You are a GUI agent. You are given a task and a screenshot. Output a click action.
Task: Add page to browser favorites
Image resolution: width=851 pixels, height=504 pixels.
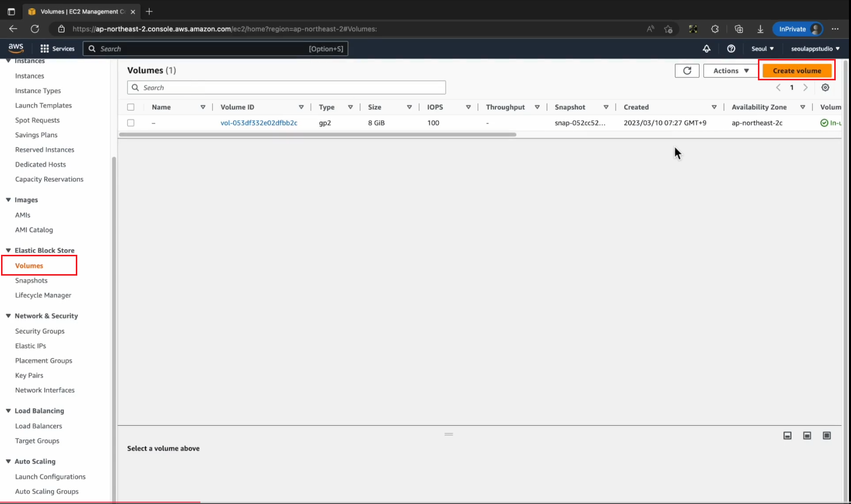668,29
